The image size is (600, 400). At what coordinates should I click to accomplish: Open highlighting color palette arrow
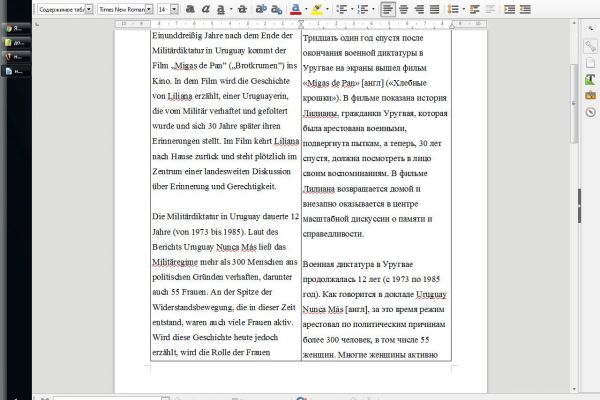328,9
